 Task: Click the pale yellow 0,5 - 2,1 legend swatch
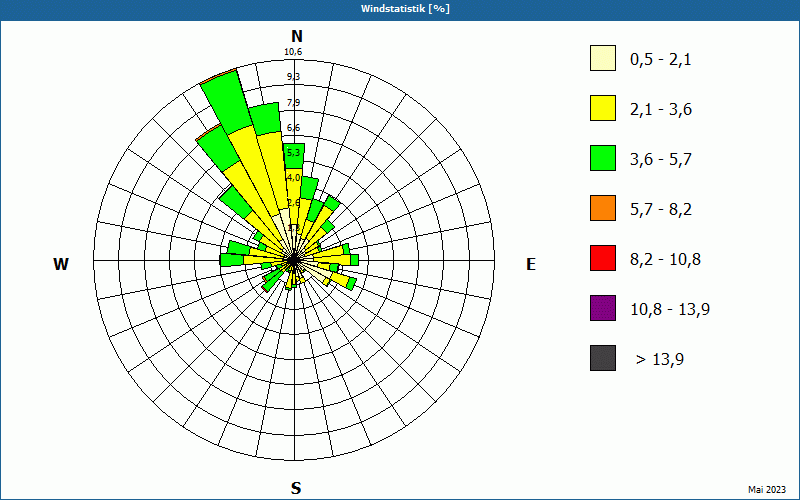pos(603,58)
